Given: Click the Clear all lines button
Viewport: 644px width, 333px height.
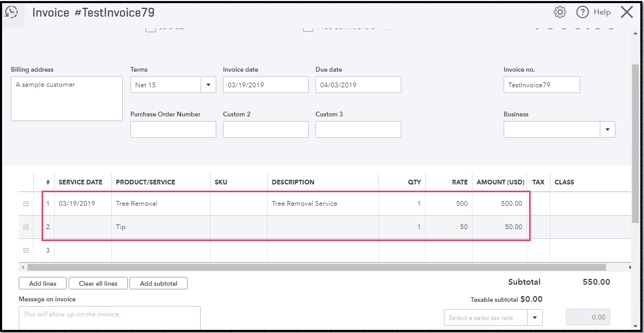Looking at the screenshot, I should pos(98,283).
